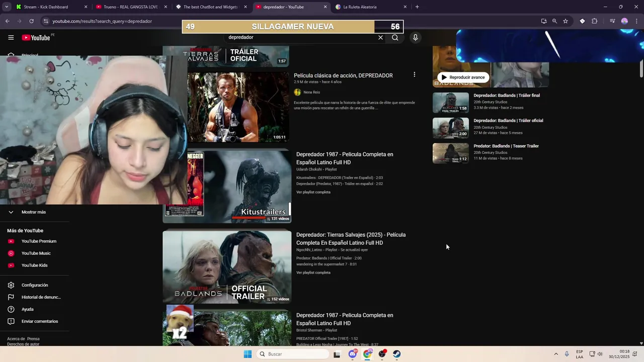
Task: Open the Arnold Depredador 1:05:11 video thumbnail
Action: 238,107
